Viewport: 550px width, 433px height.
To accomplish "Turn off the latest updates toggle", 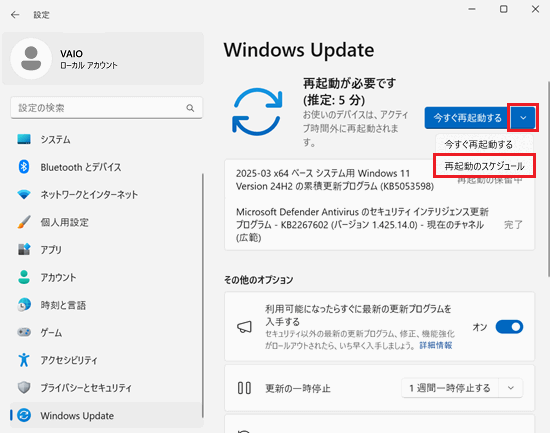I will tap(509, 327).
